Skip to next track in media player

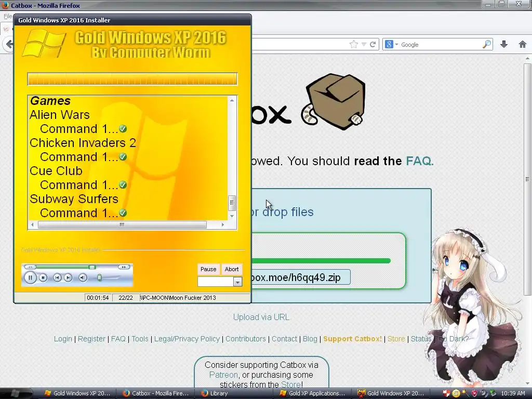(68, 278)
